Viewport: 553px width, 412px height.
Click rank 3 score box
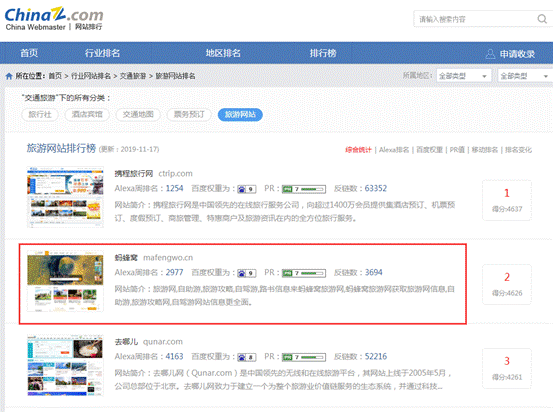(x=507, y=368)
